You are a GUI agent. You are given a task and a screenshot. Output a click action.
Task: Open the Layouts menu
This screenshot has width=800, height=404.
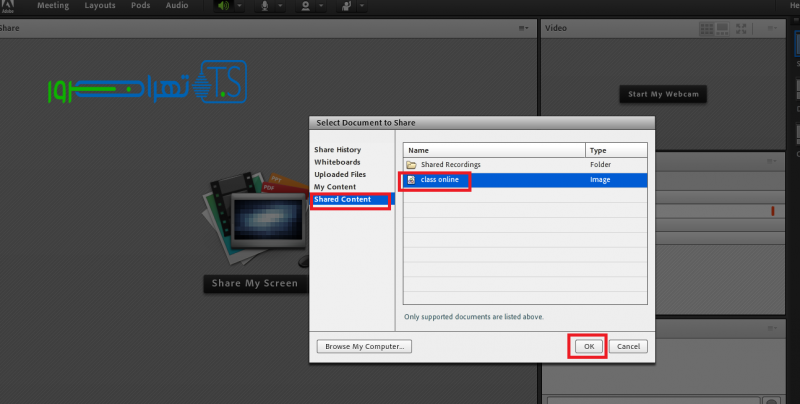click(100, 5)
